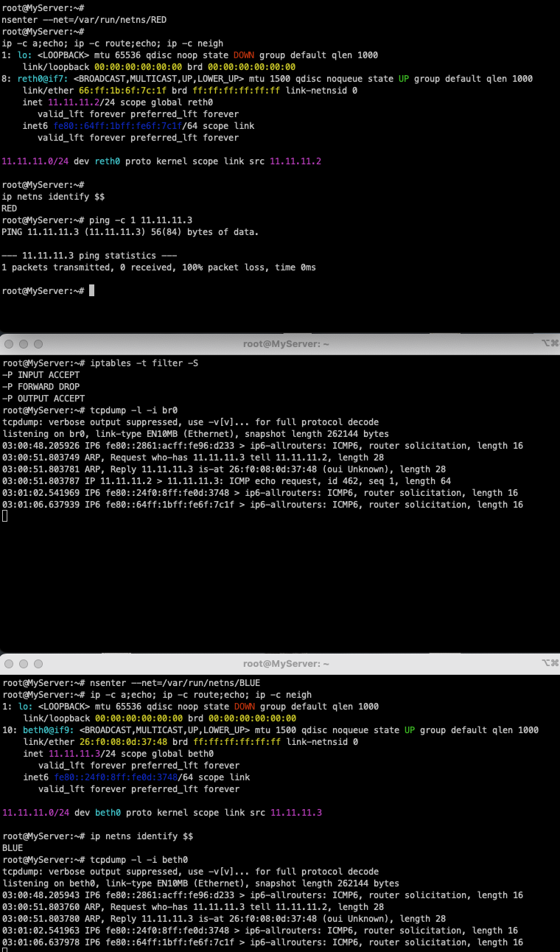Click the ARP Request line timestamped 03:00:51.803749

click(x=192, y=458)
